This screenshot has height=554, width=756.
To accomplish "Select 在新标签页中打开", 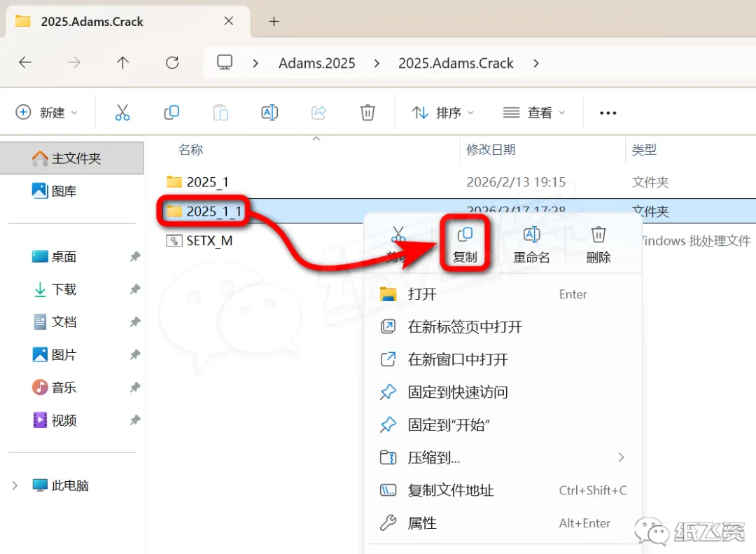I will [503, 326].
